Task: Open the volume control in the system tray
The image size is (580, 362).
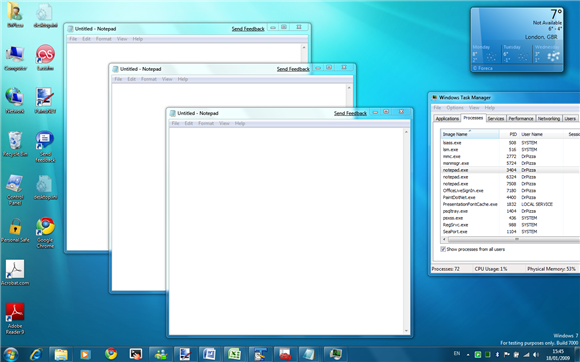Action: point(536,355)
